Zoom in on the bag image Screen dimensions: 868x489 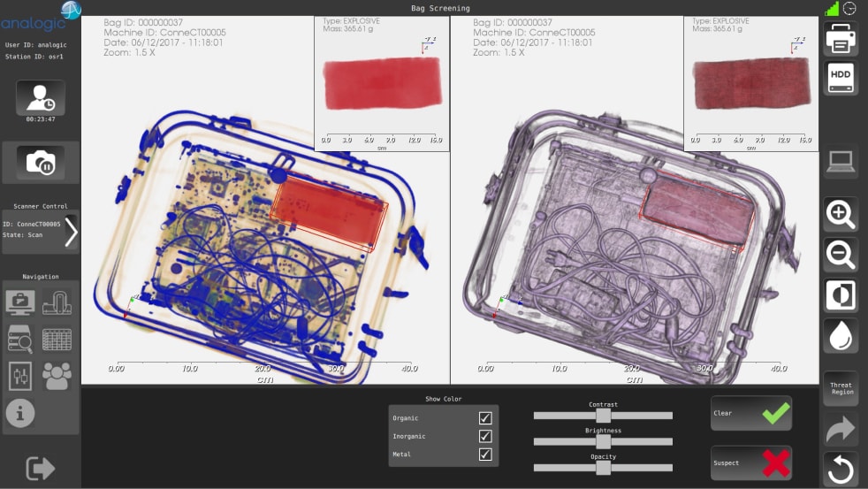841,214
